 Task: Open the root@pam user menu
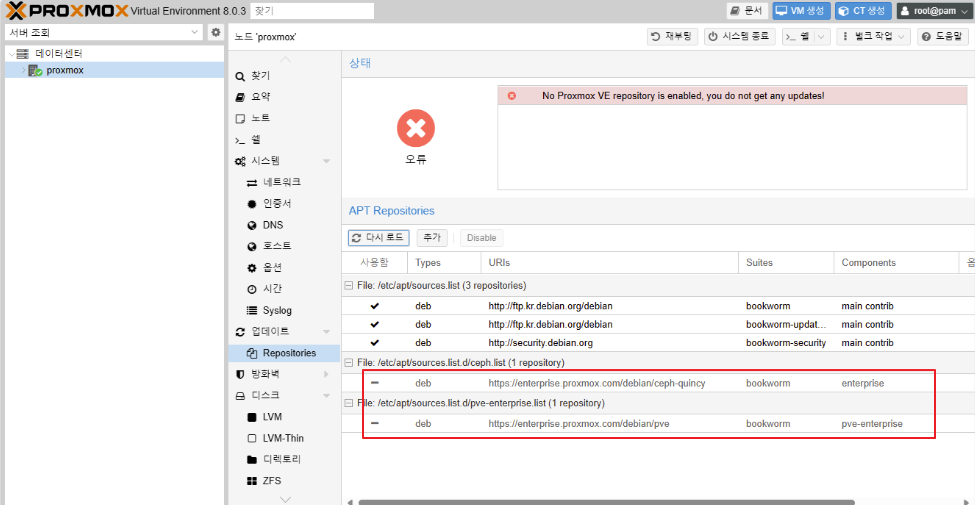(934, 11)
